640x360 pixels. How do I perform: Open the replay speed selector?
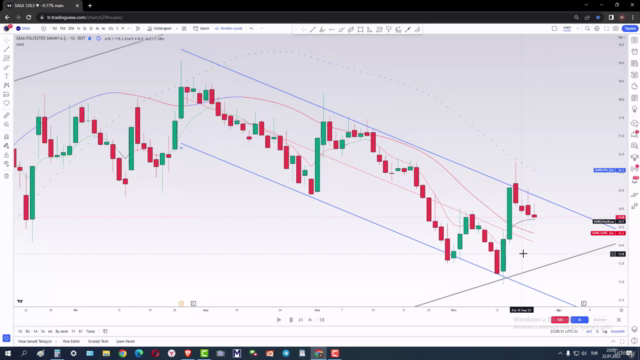[x=310, y=320]
